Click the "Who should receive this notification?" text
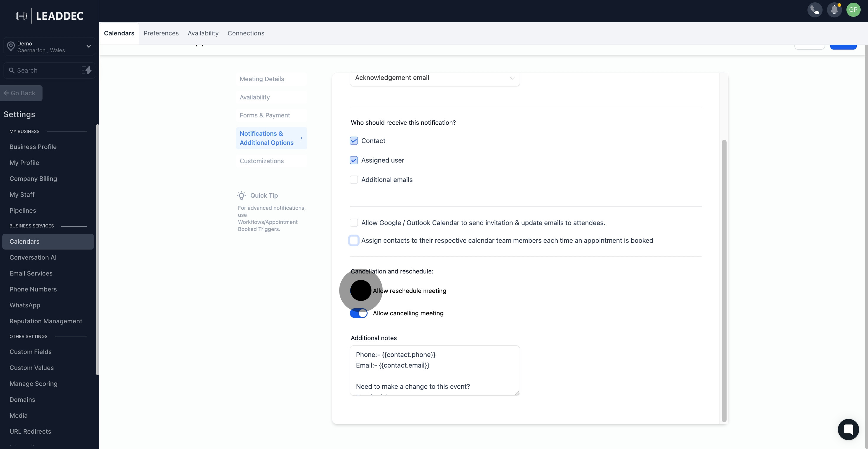 pyautogui.click(x=403, y=123)
